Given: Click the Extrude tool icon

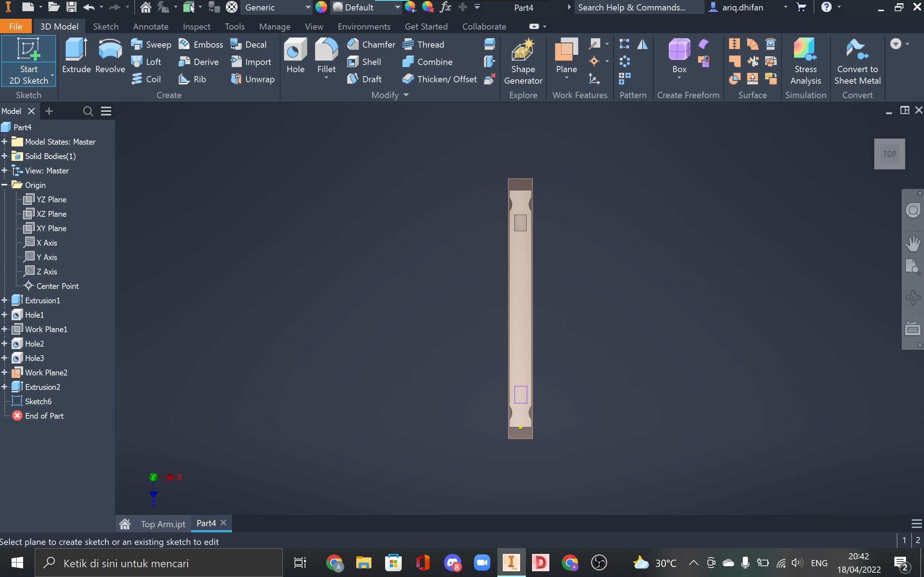Looking at the screenshot, I should (76, 50).
